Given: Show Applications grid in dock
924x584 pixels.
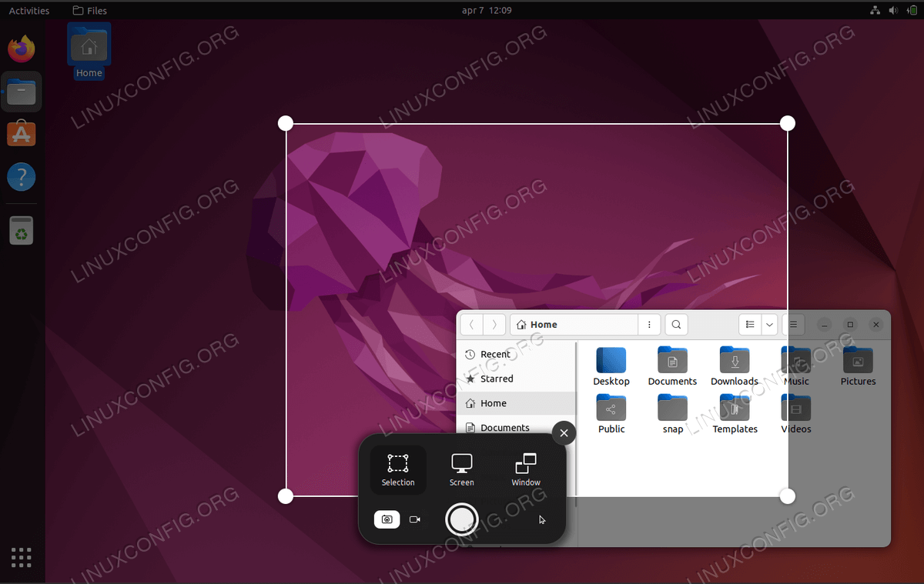Looking at the screenshot, I should (x=22, y=557).
